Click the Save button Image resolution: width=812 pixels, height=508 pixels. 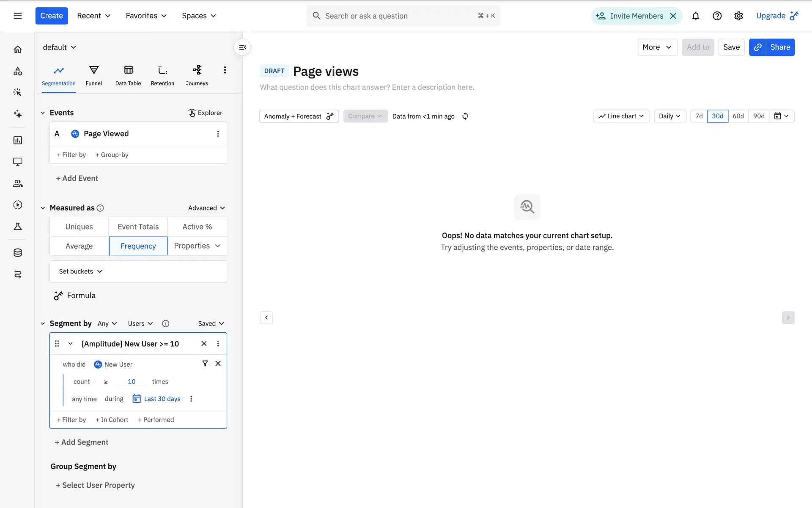tap(731, 47)
